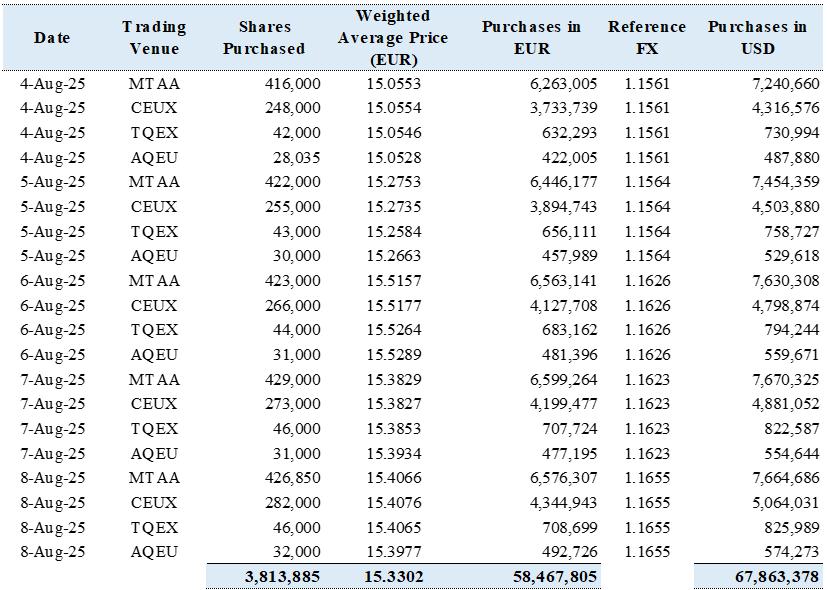
Task: Click the Shares Purchased column header
Action: coord(264,38)
